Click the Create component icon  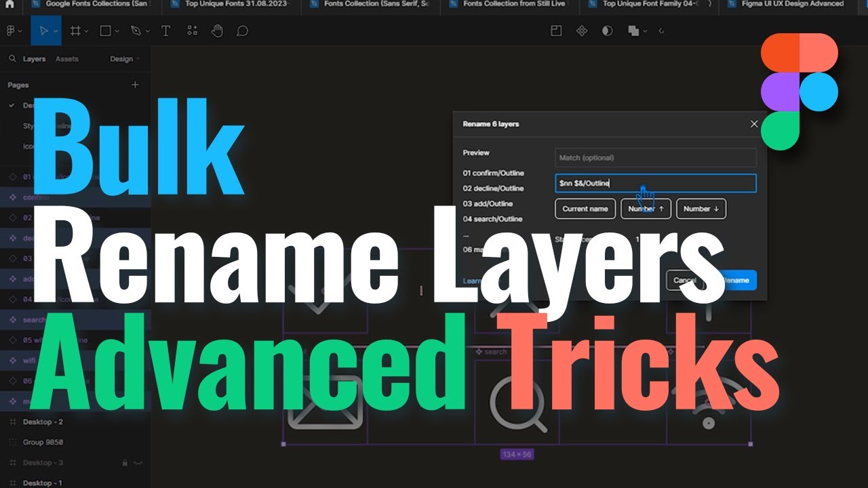tap(581, 31)
